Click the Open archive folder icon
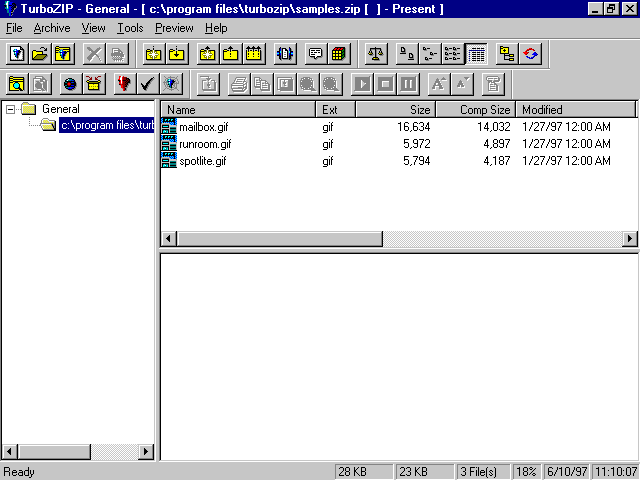 click(x=40, y=54)
